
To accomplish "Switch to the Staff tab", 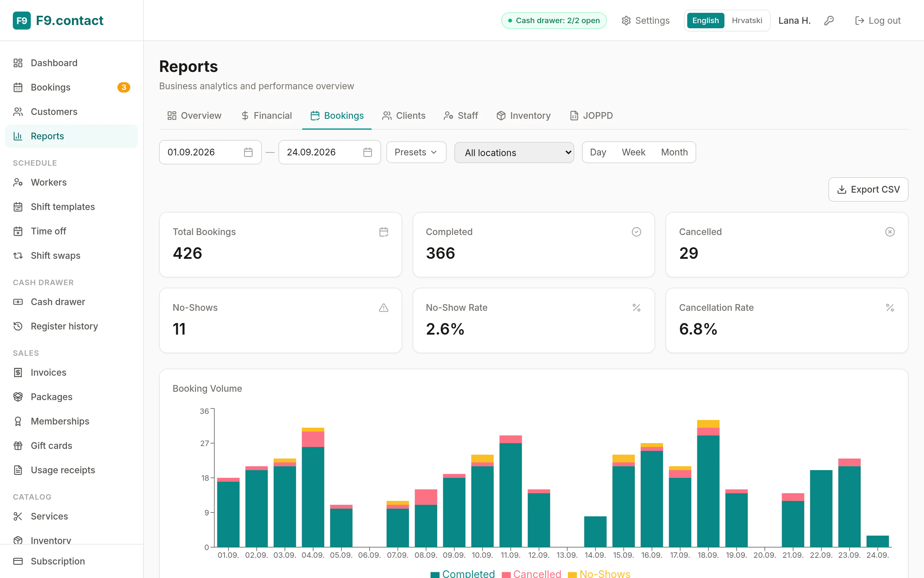I will pyautogui.click(x=461, y=116).
